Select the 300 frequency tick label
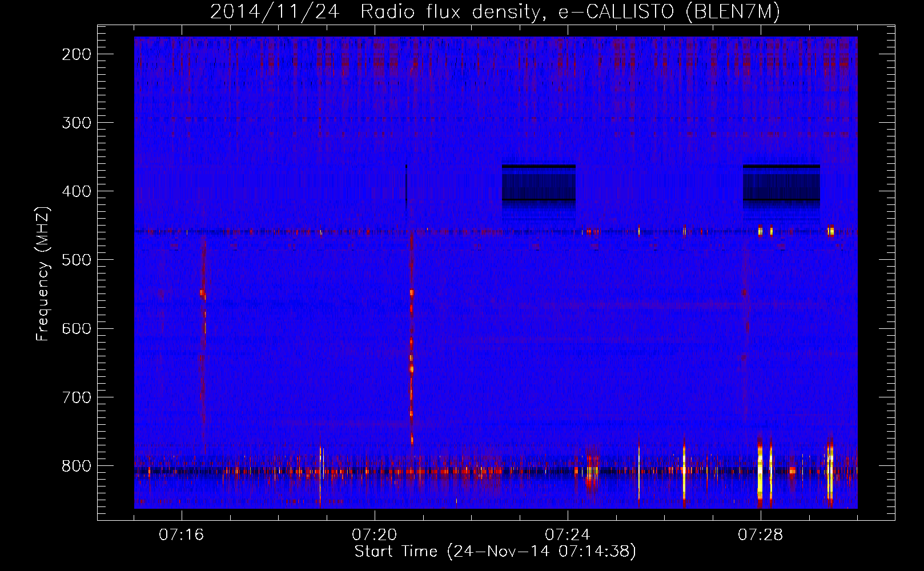 tap(76, 123)
